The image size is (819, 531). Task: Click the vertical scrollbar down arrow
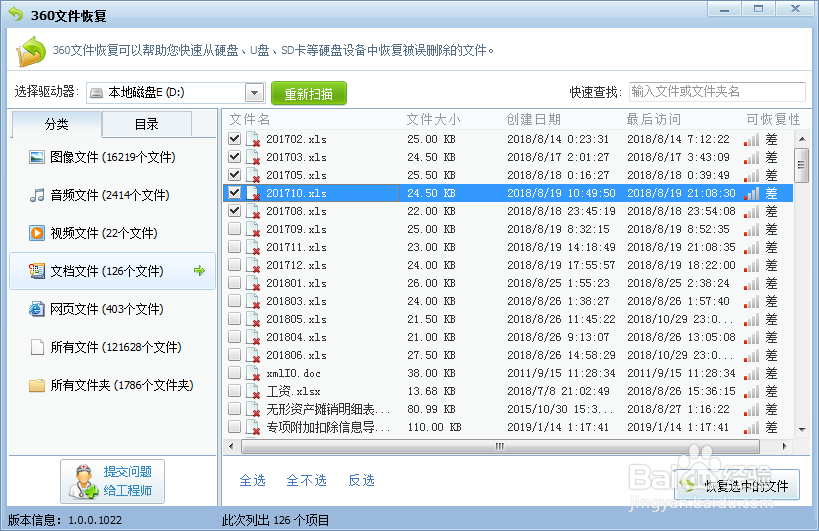pos(802,430)
